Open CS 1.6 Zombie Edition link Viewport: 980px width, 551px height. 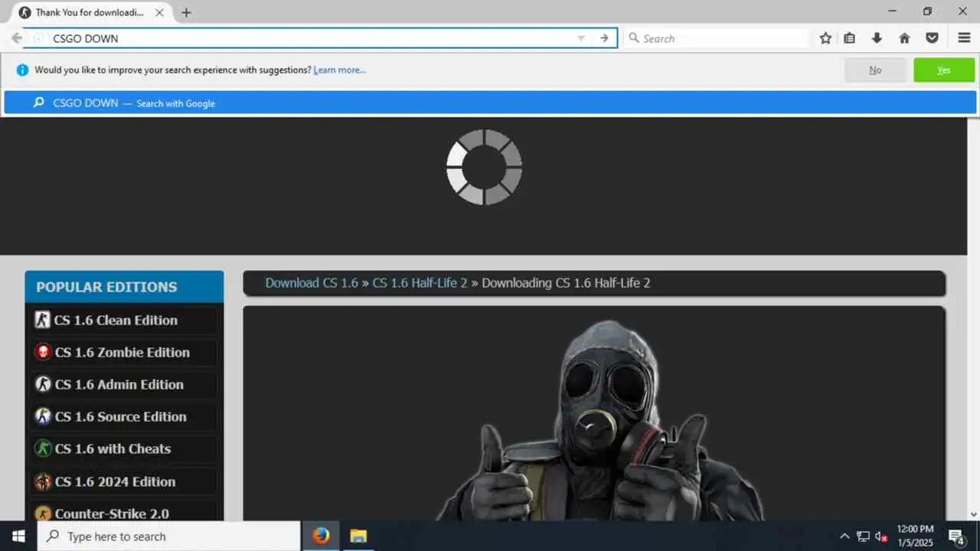pos(122,352)
